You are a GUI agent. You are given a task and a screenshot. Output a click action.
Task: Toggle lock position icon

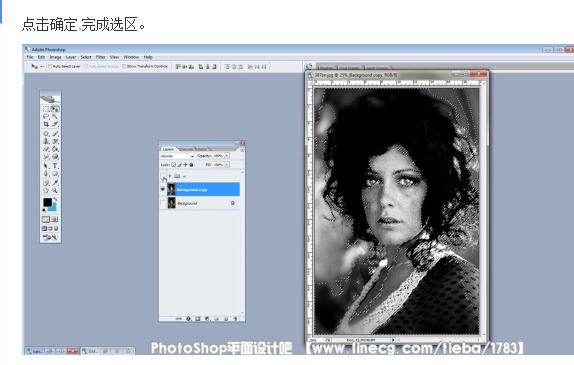(x=185, y=165)
